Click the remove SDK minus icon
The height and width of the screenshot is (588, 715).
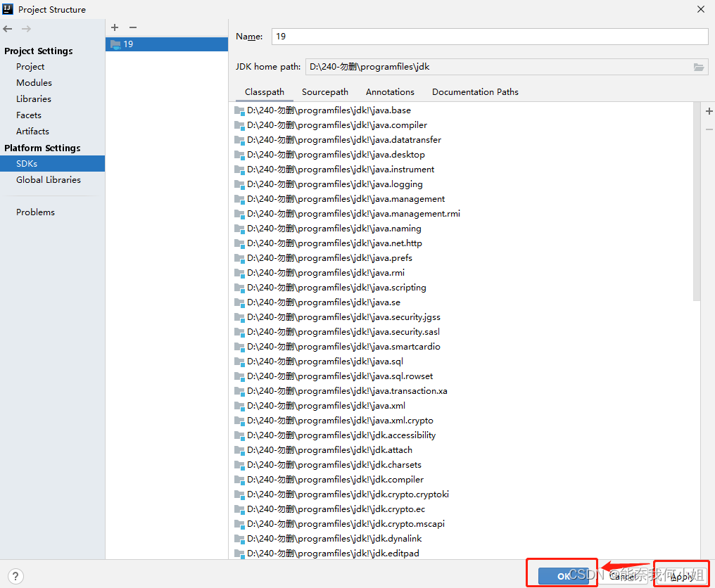coord(132,27)
